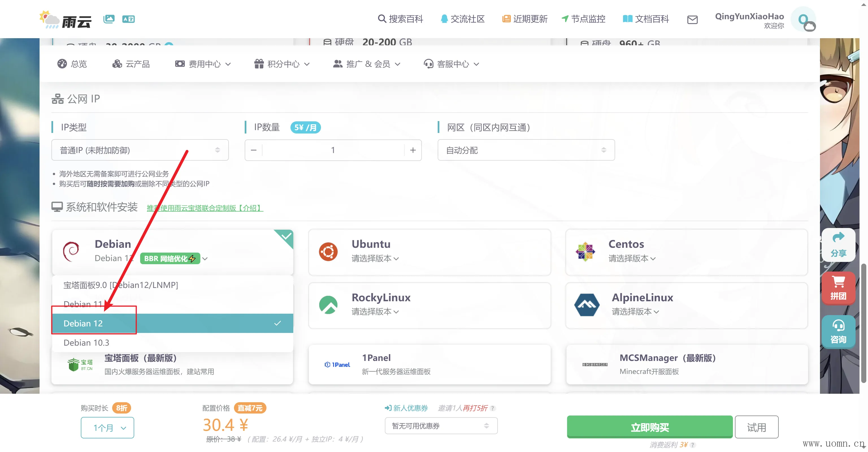Open the 购买时长 1个月 dropdown
Image resolution: width=868 pixels, height=452 pixels.
(107, 428)
